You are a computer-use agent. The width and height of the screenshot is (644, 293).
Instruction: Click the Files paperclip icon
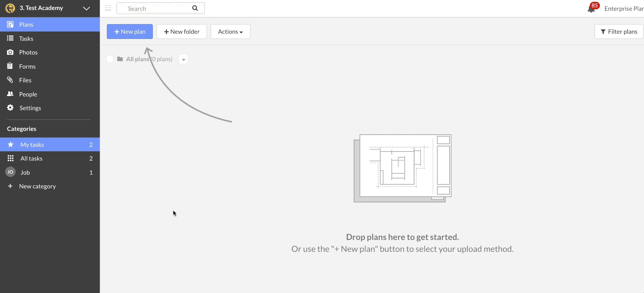pyautogui.click(x=10, y=80)
